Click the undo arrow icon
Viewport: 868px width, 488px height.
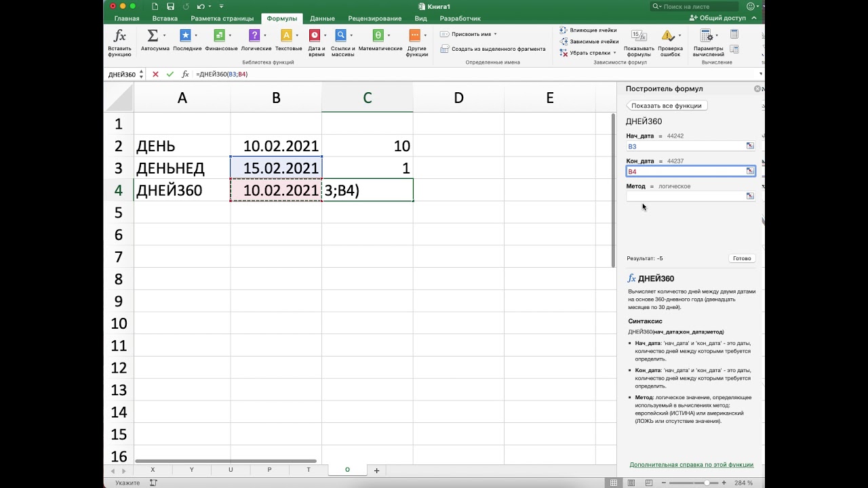click(x=200, y=6)
